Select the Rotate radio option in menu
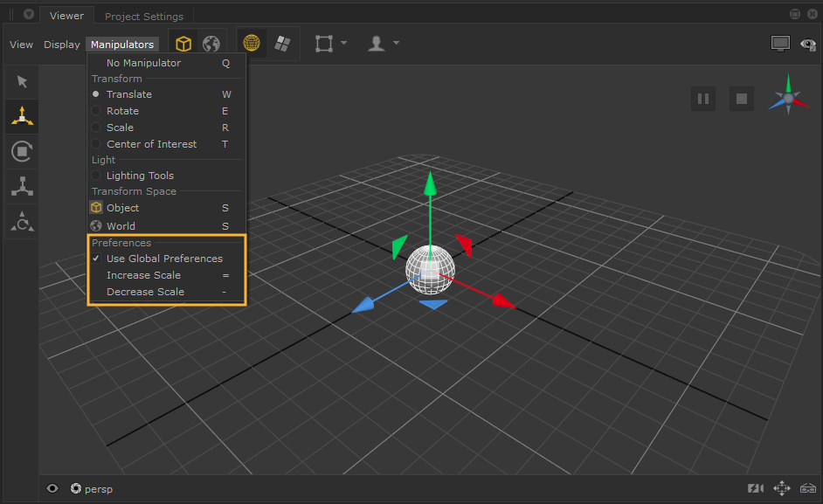The image size is (823, 504). 122,111
